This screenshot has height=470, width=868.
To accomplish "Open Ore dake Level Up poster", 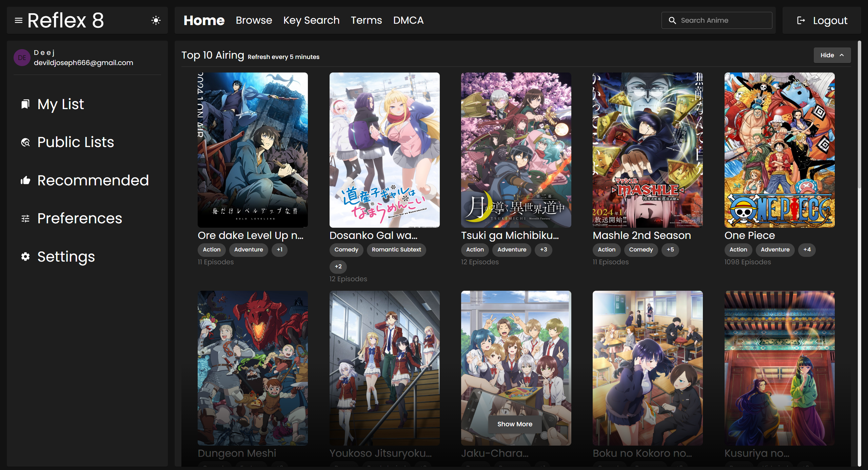I will [x=253, y=150].
